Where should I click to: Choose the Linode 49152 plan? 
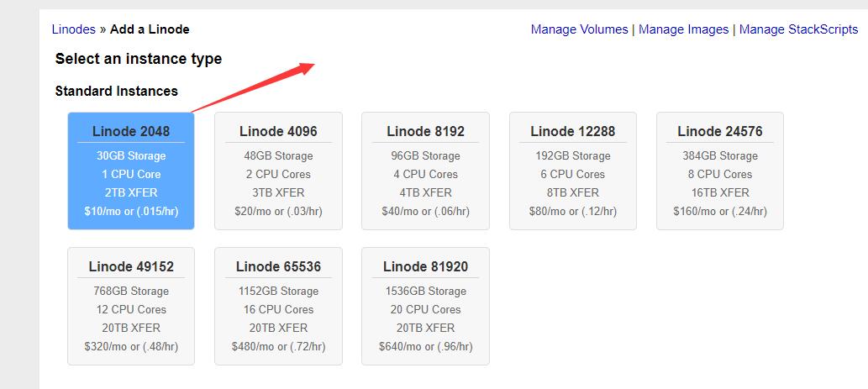[131, 306]
